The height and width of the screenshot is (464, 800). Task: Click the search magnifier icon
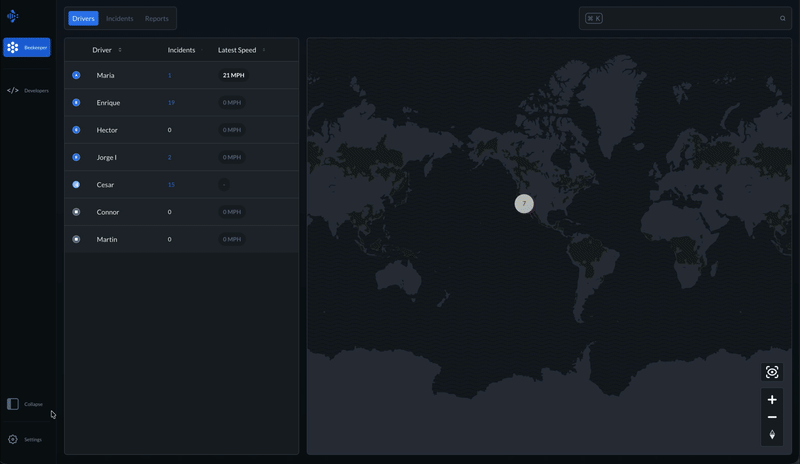[x=783, y=18]
